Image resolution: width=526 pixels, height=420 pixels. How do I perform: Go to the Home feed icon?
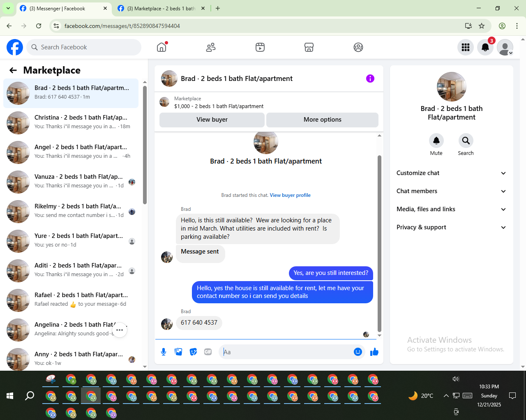tap(161, 47)
